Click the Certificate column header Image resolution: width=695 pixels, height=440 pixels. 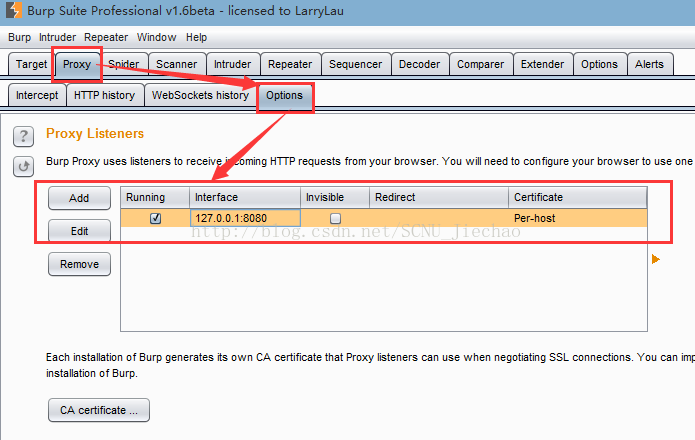point(578,197)
